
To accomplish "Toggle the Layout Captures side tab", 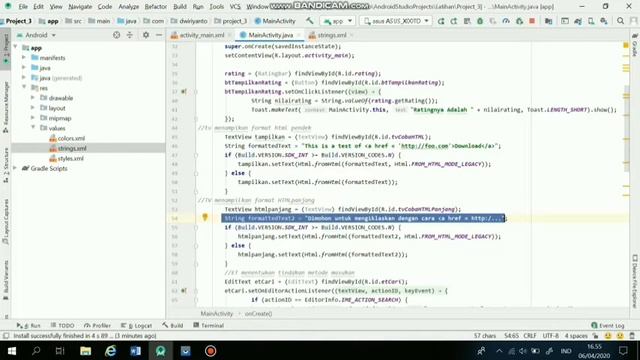I will (x=6, y=222).
